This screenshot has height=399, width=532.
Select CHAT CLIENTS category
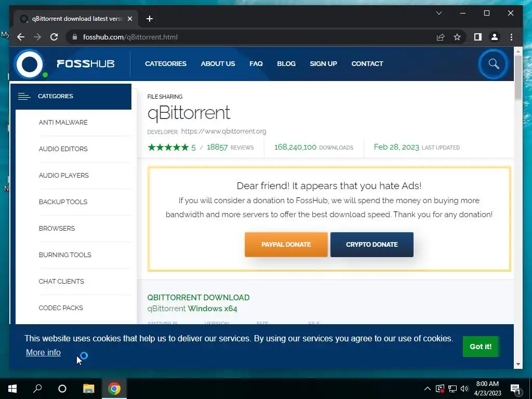61,281
